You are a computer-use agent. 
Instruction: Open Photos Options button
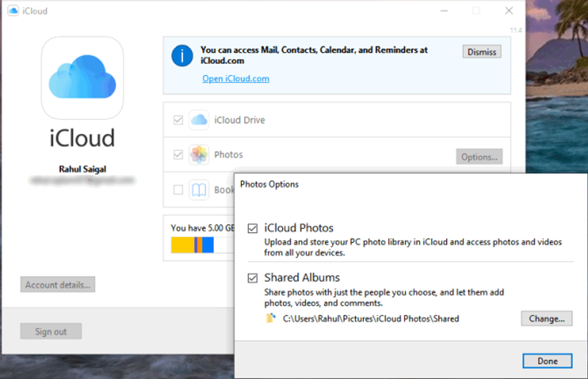(x=479, y=157)
